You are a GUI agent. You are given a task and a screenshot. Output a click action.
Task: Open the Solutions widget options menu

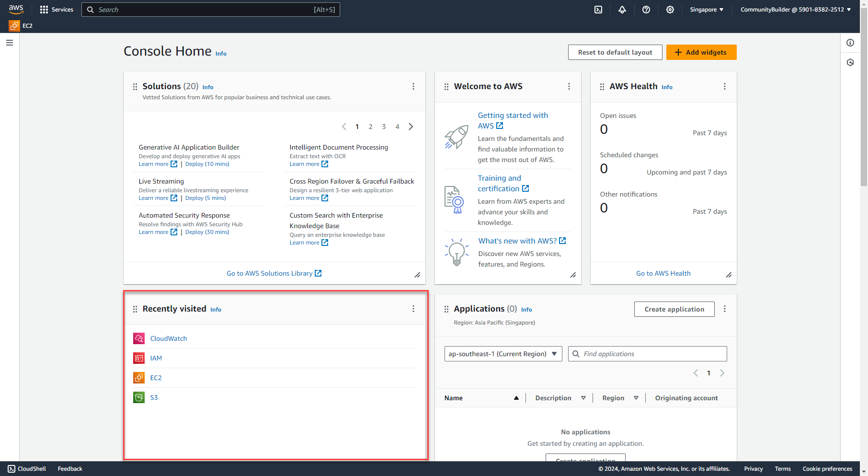[x=413, y=86]
